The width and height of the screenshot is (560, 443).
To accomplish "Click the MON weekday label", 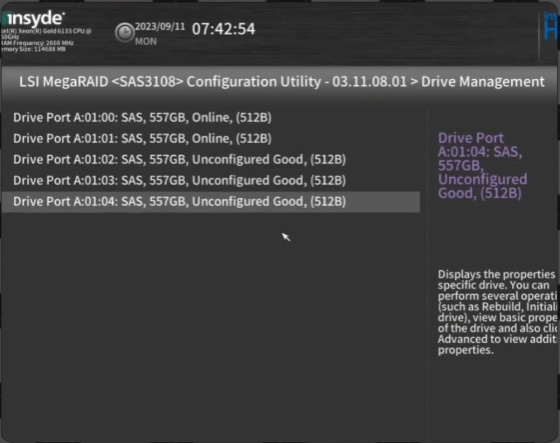I will pyautogui.click(x=146, y=41).
